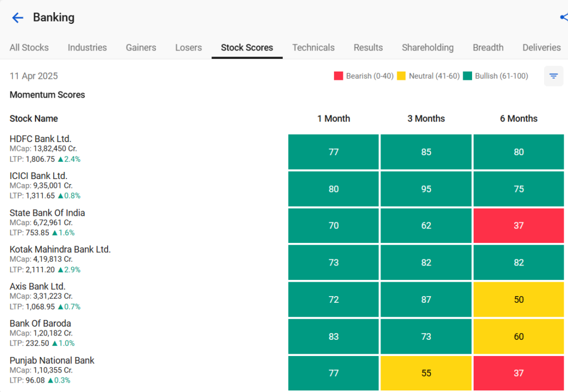The width and height of the screenshot is (568, 392).
Task: Select ICICI Bank 1 Month score 80
Action: click(333, 189)
